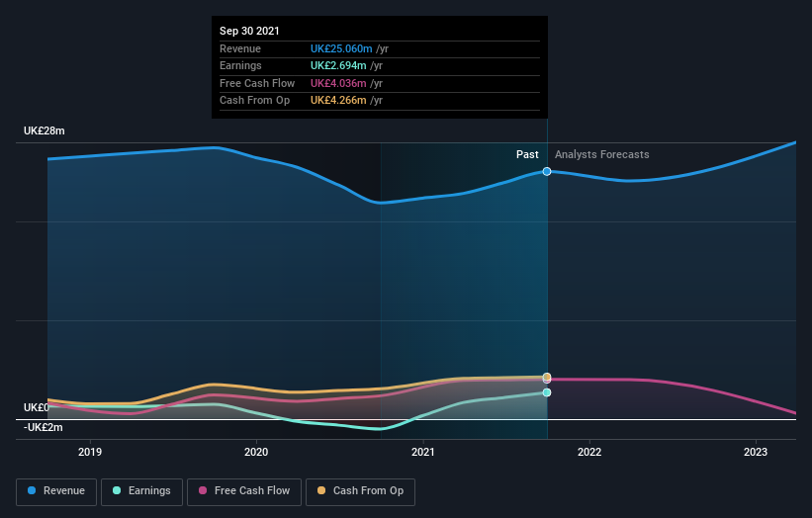Viewport: 812px width, 518px height.
Task: Click the Past label on chart
Action: 527,154
